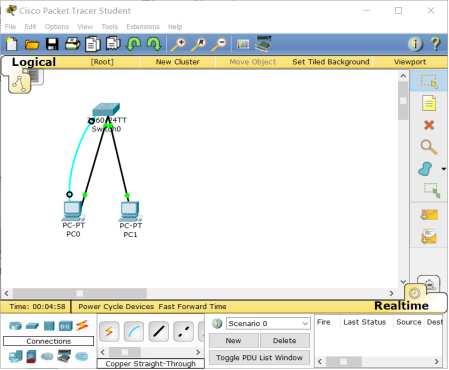Open the File menu
This screenshot has height=370, width=449.
[x=10, y=27]
